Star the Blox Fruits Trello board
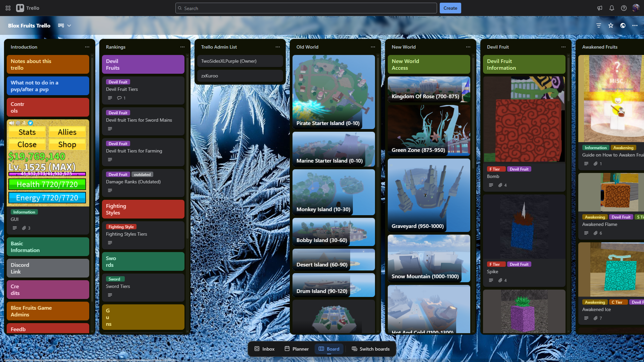 coord(611,25)
